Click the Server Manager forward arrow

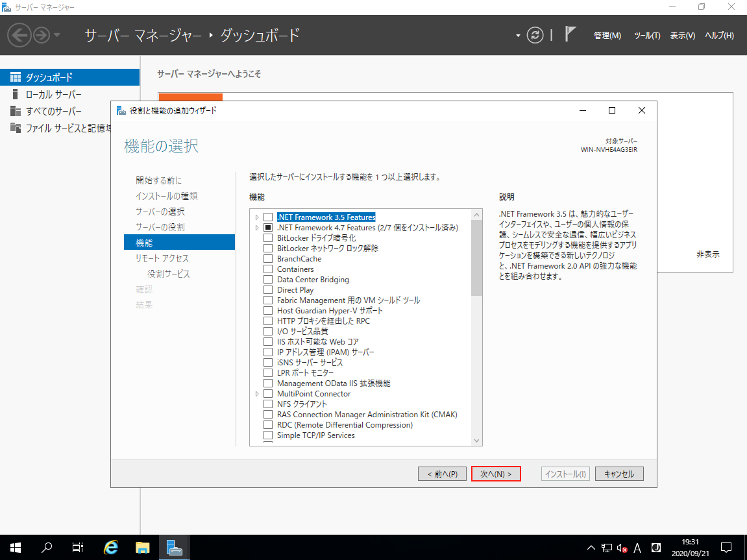(x=42, y=35)
